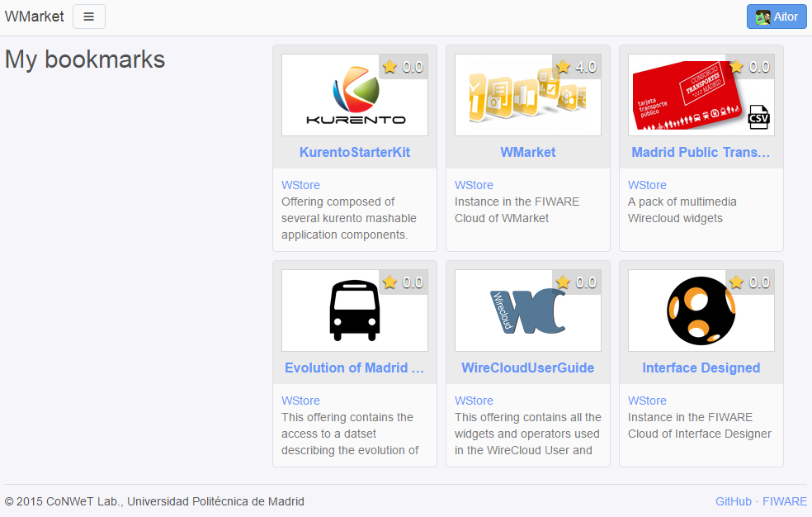Click 'Cloud of Interface Designer' description
This screenshot has width=812, height=517.
(x=700, y=434)
